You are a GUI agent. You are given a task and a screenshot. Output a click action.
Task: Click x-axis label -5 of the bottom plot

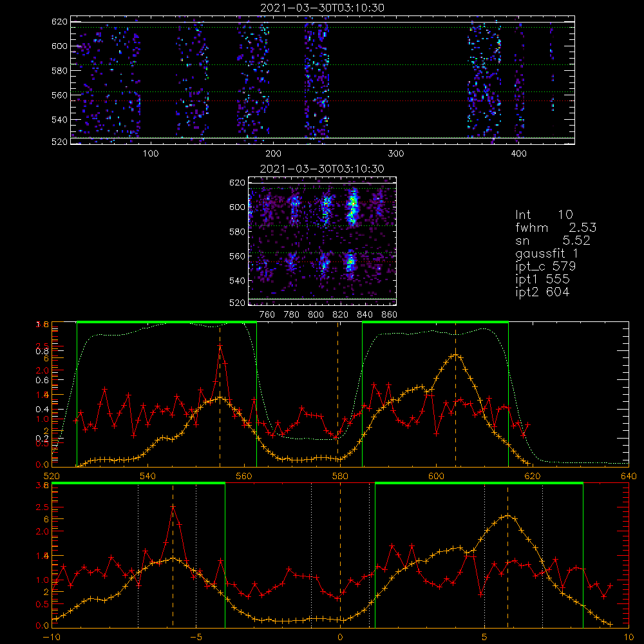pos(196,638)
